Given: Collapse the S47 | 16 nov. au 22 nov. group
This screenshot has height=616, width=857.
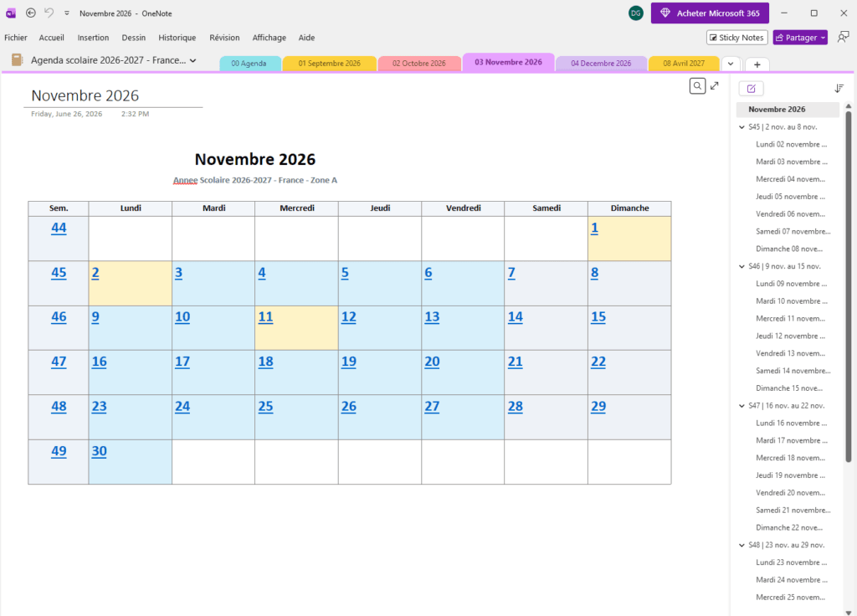Looking at the screenshot, I should [742, 406].
